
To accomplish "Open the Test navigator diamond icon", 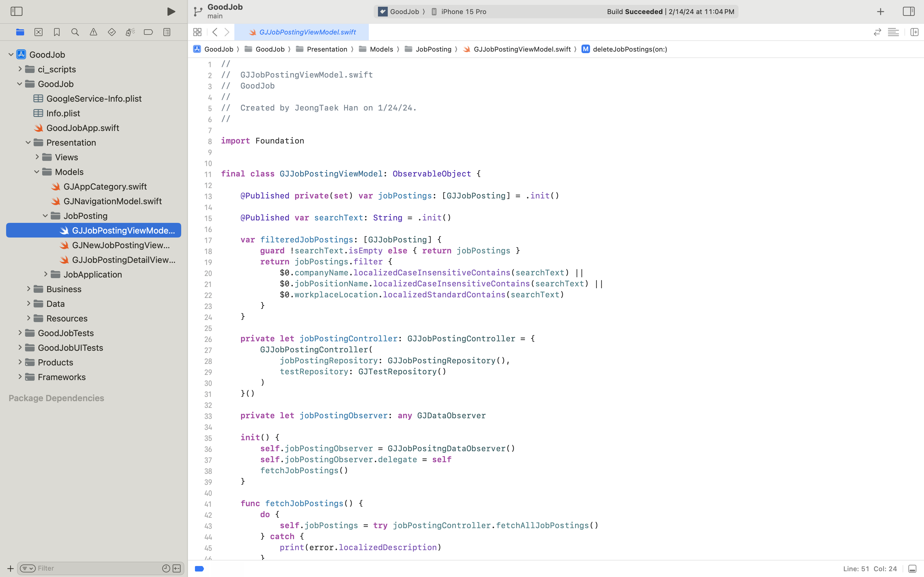I will tap(112, 32).
